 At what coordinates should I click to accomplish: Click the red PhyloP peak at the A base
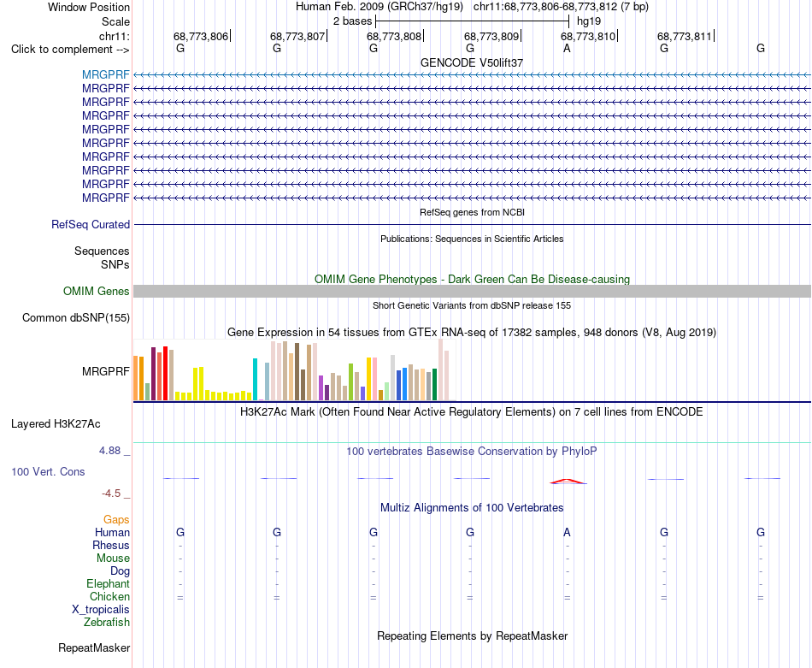point(568,482)
